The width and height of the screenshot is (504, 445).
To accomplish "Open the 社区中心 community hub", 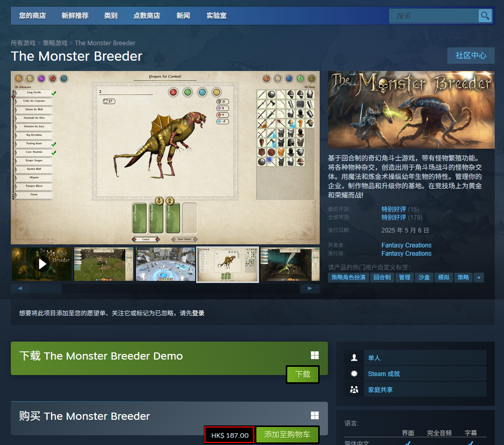I will (471, 56).
